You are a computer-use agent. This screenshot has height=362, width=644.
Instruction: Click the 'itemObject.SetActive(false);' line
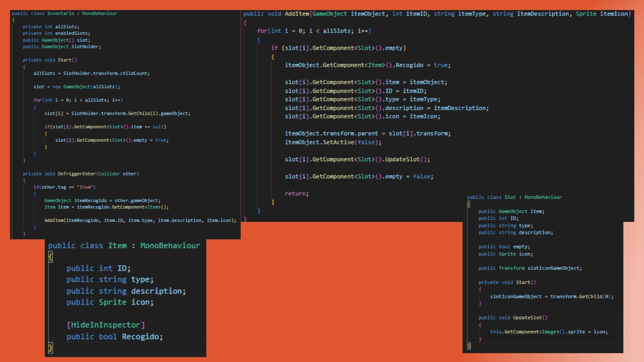[333, 142]
